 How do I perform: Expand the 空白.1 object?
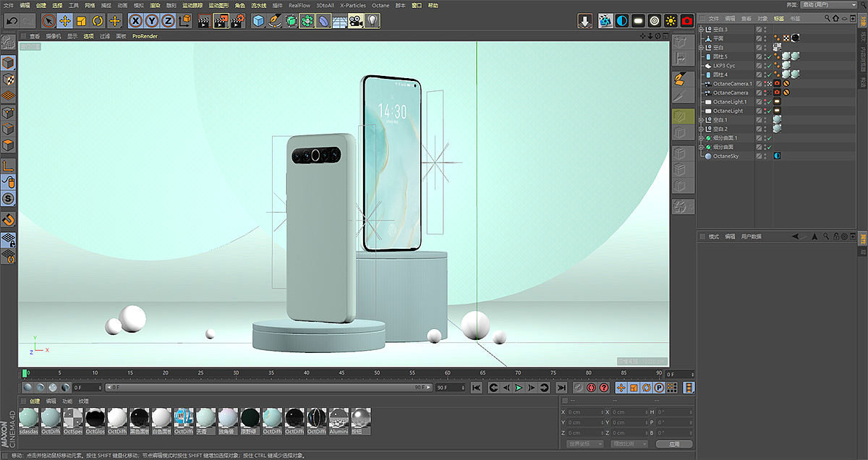click(x=701, y=120)
